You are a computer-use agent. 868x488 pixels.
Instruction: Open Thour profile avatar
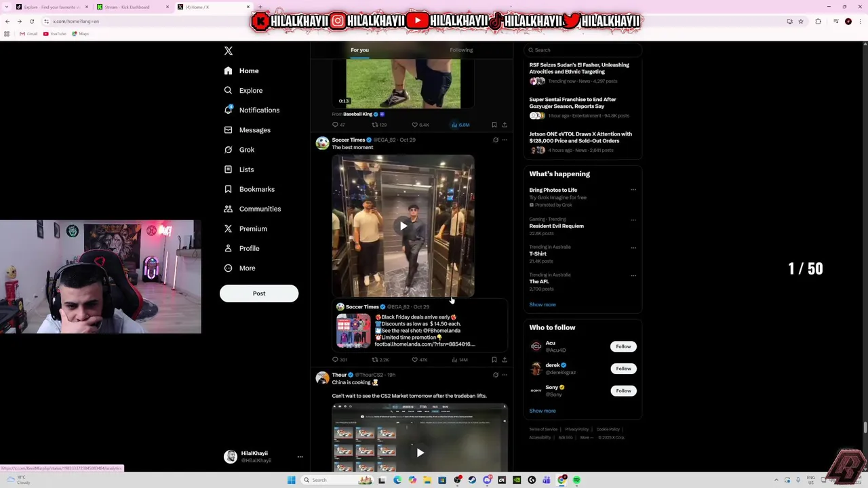click(x=322, y=378)
